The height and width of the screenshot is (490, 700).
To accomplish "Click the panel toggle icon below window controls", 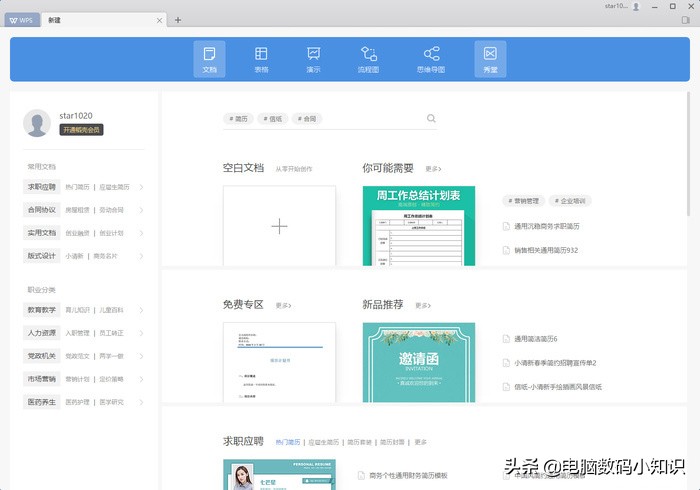I will tap(686, 20).
